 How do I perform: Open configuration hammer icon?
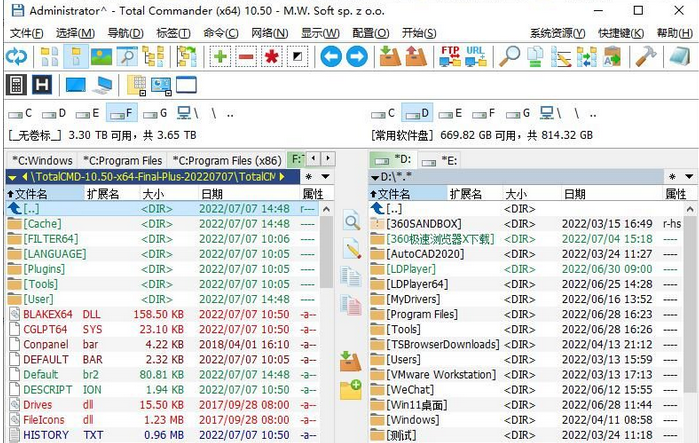coord(646,57)
